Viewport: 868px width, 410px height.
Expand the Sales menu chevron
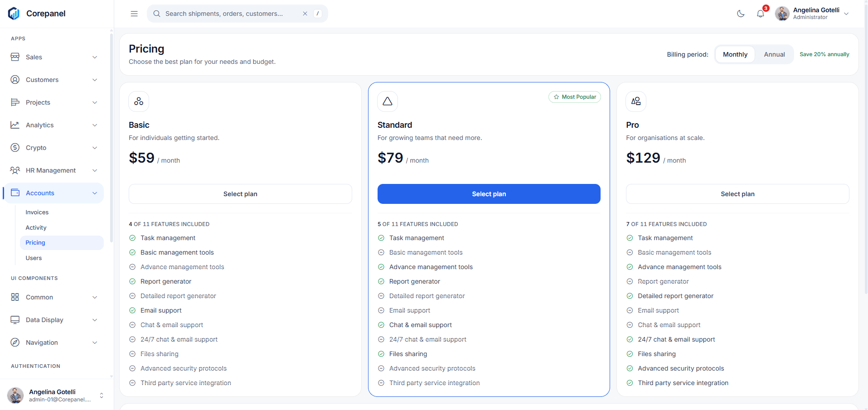point(95,57)
